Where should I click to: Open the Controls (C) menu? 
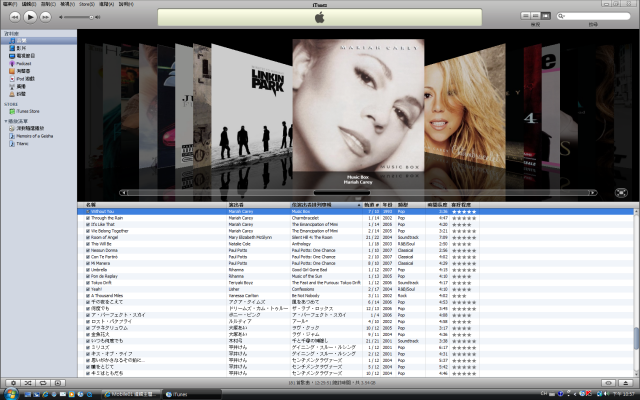point(48,4)
